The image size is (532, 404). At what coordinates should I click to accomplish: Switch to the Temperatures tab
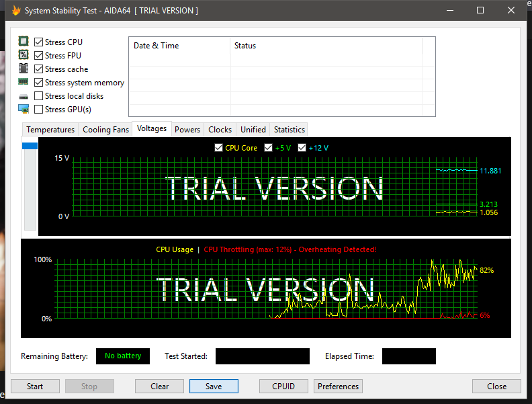[50, 130]
